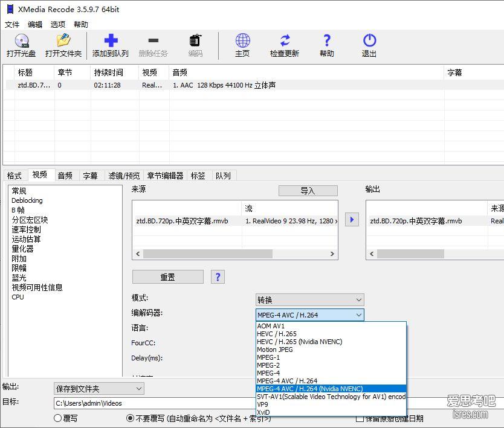
Task: Select 量化器 in the settings list
Action: (x=22, y=249)
